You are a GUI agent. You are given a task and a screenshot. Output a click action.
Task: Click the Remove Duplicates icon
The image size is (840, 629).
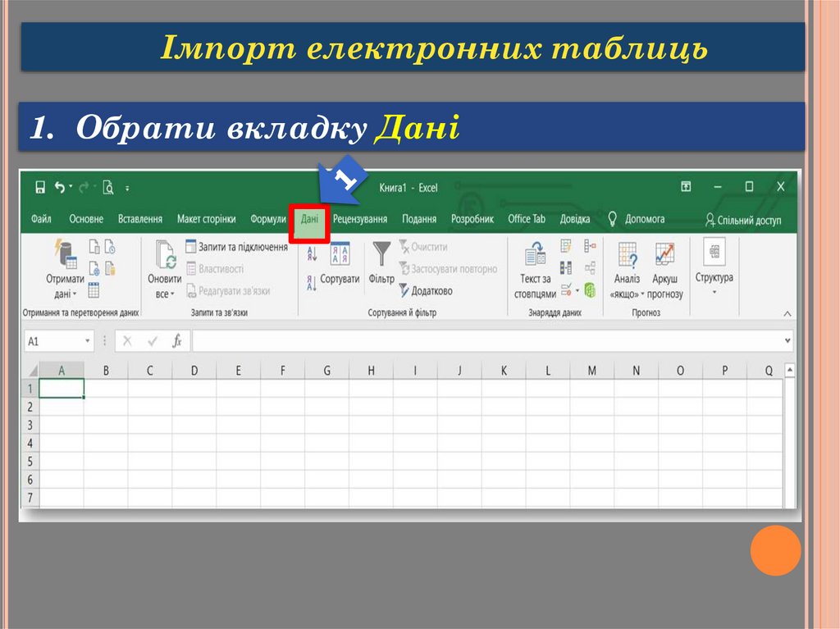pyautogui.click(x=566, y=268)
